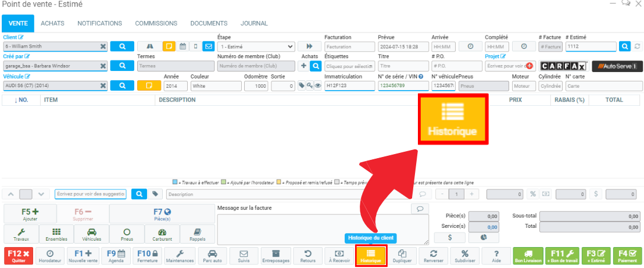
Task: Click the yellow note icon beside Véhicule search
Action: coord(149,86)
